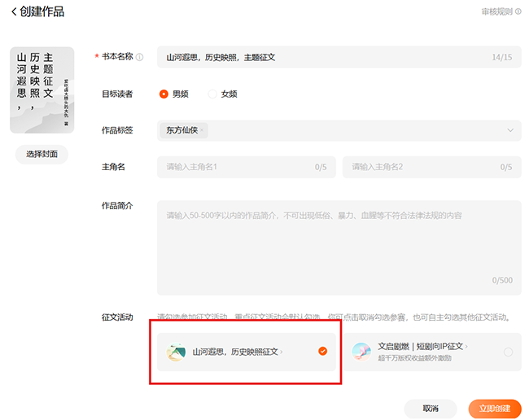
Task: Select the 女频 radio button
Action: pos(213,94)
